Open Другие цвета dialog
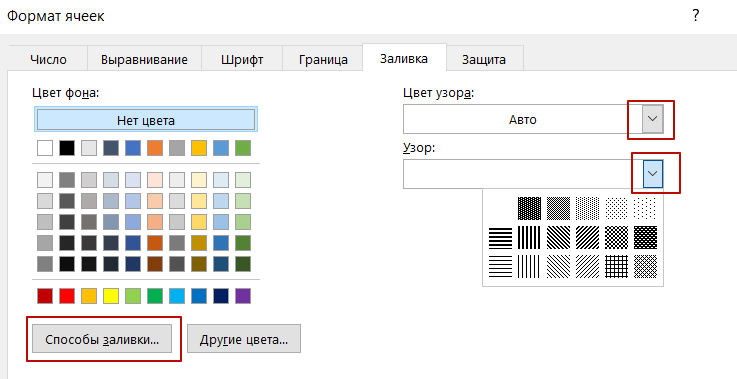 point(243,340)
